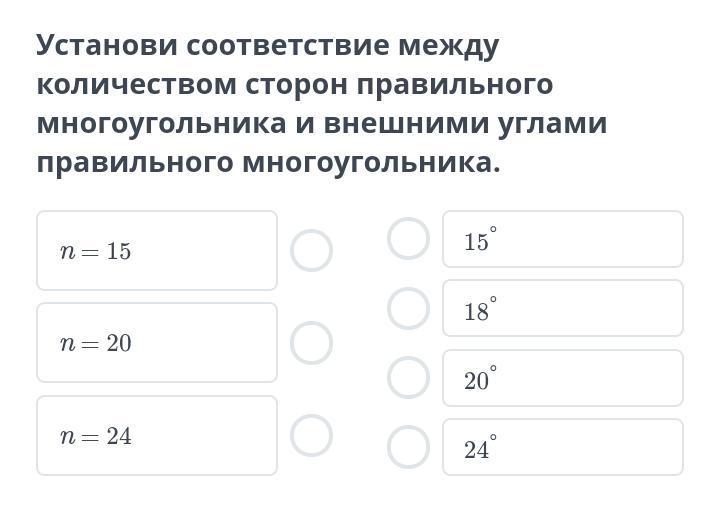Select the radio circle next to n = 15

pyautogui.click(x=311, y=251)
